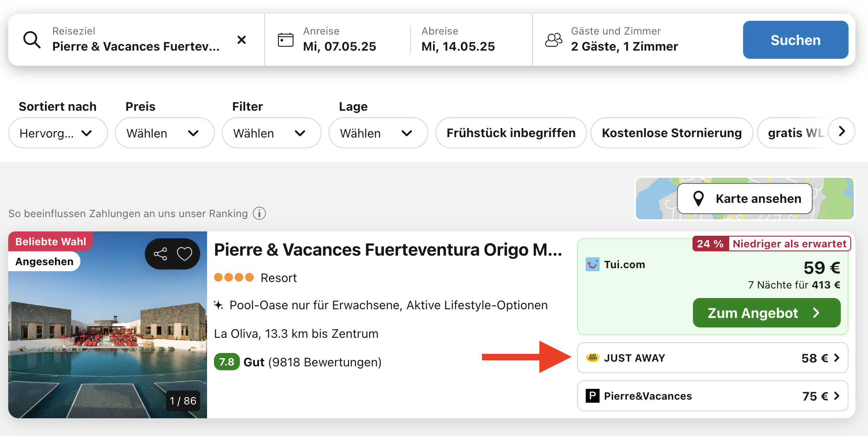Screen dimensions: 868x436
Task: Click the photo counter 1 / 86
Action: (183, 401)
